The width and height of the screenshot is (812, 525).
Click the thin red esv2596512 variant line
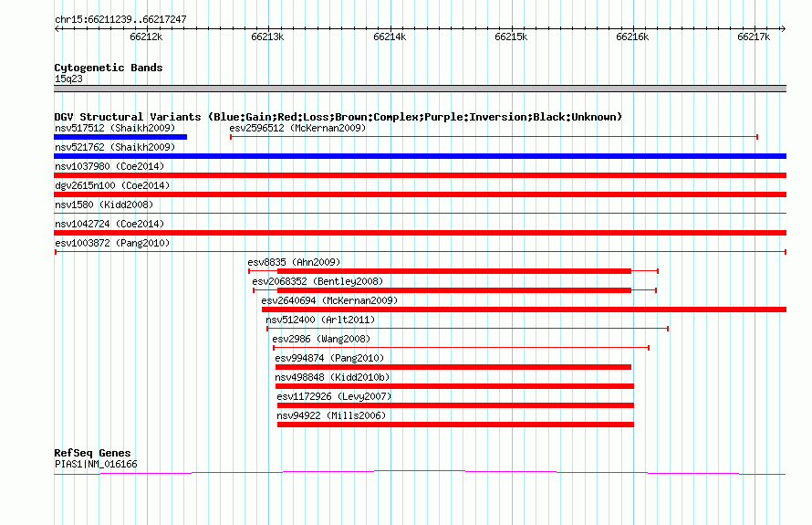(494, 137)
